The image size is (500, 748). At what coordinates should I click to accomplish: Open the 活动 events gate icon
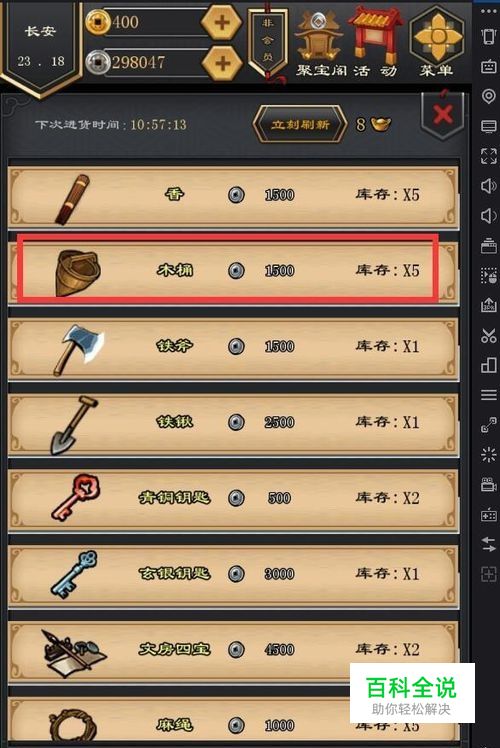click(x=375, y=43)
